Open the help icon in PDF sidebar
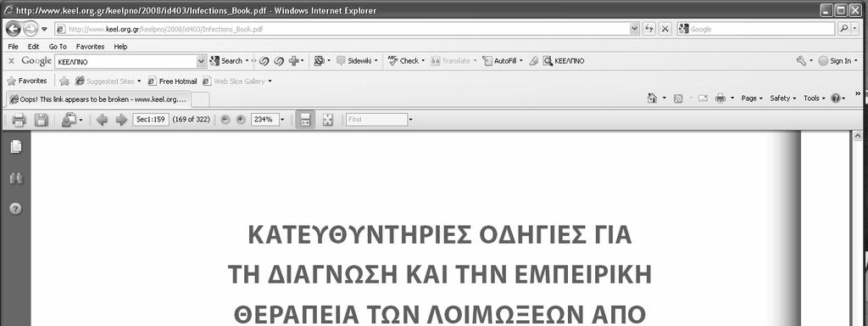 tap(16, 209)
